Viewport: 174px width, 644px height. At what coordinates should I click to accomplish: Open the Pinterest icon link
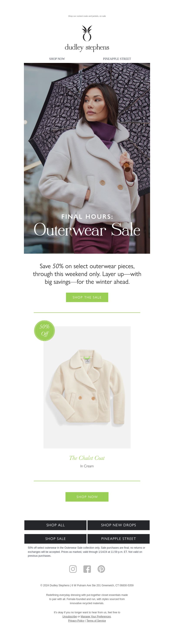[101, 569]
